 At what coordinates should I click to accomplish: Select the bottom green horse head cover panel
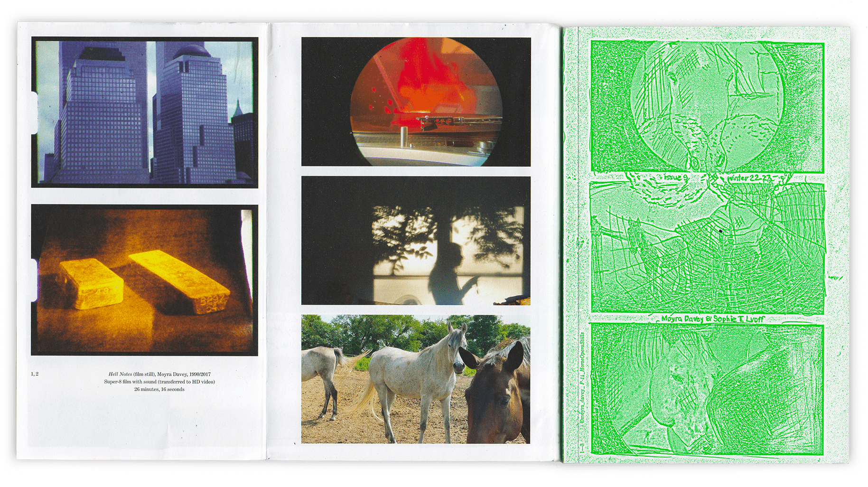[707, 390]
